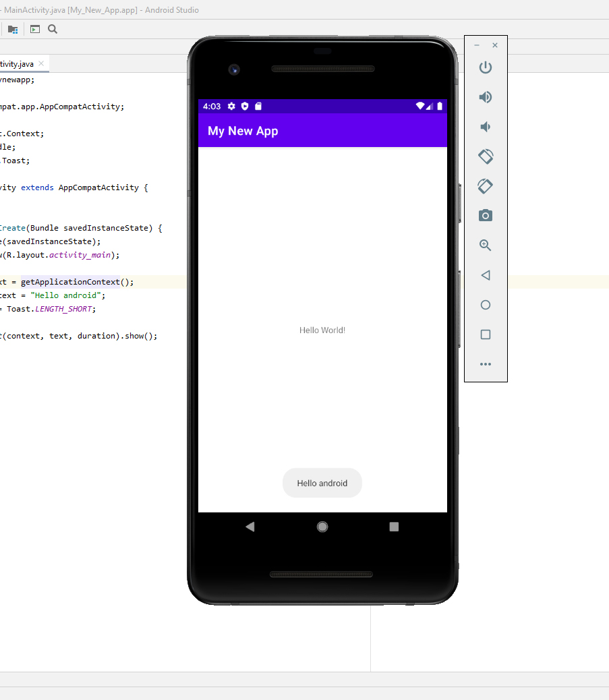
Task: Rotate the device counterclockwise
Action: [x=485, y=156]
